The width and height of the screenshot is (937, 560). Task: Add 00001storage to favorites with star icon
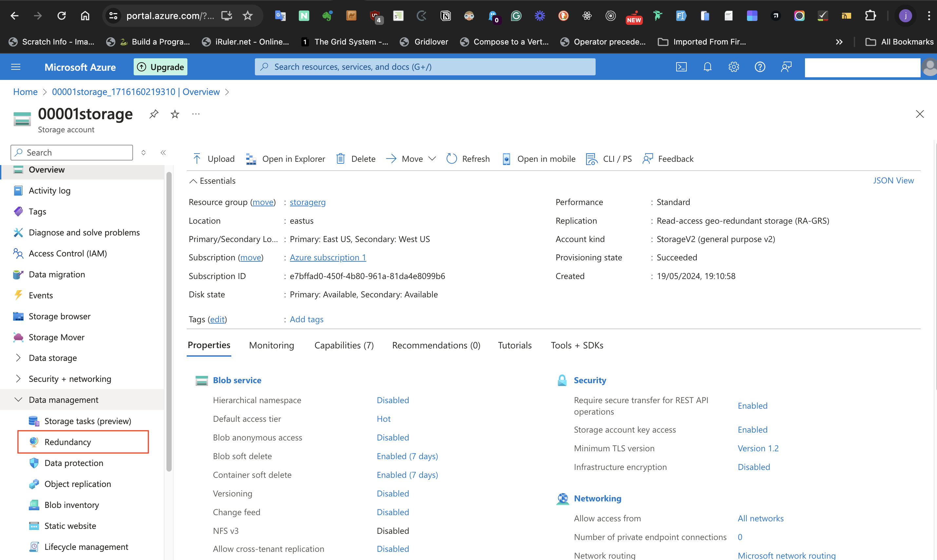coord(175,114)
